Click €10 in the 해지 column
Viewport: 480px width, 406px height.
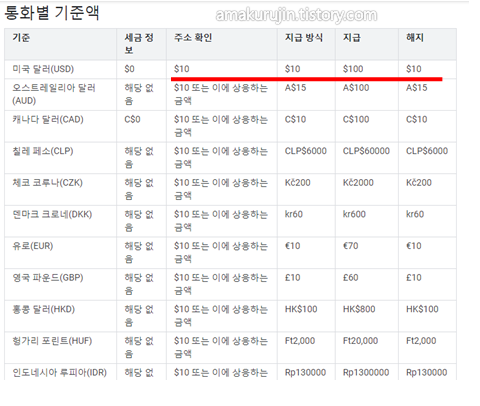414,246
